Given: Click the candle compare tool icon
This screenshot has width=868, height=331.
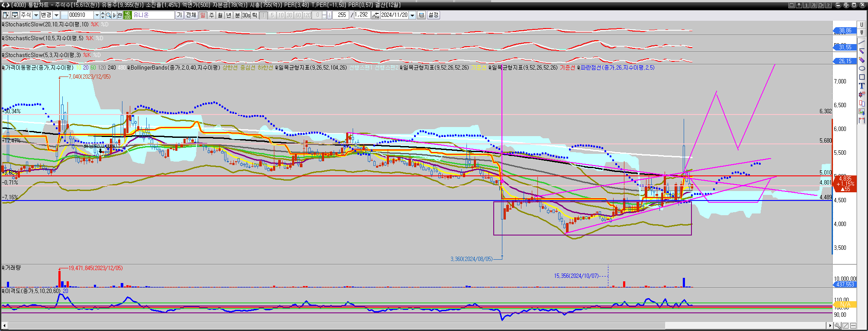Looking at the screenshot, I should click(862, 103).
